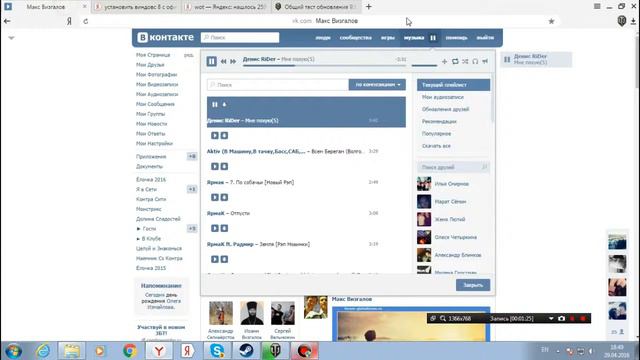This screenshot has height=360, width=640.
Task: Open Steam from the taskbar
Action: pyautogui.click(x=246, y=351)
